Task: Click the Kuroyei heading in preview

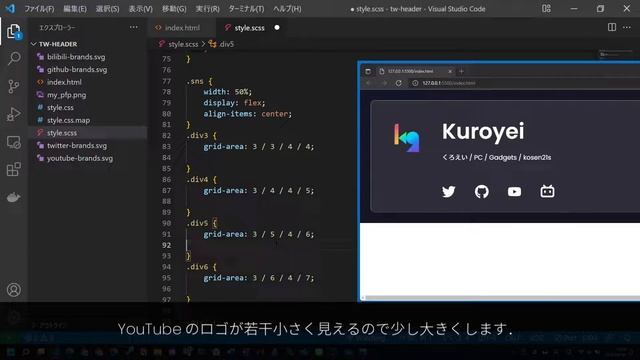Action: point(483,131)
